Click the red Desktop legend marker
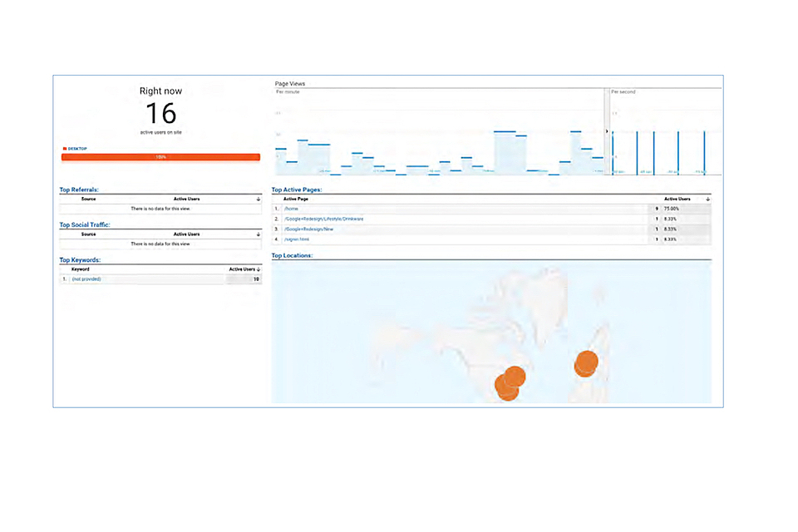 pos(64,149)
